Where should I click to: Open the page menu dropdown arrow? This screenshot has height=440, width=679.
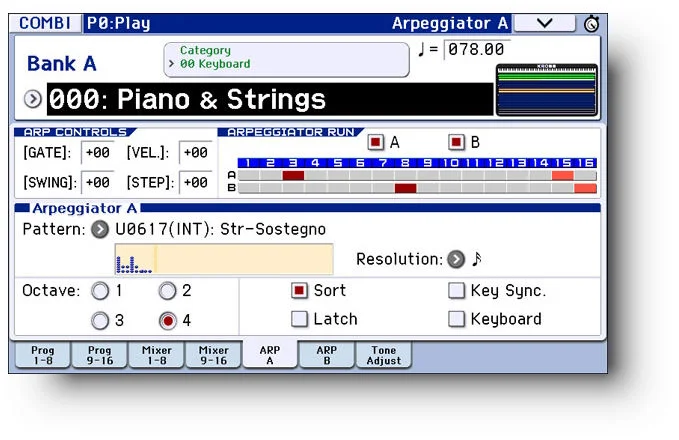pyautogui.click(x=544, y=23)
